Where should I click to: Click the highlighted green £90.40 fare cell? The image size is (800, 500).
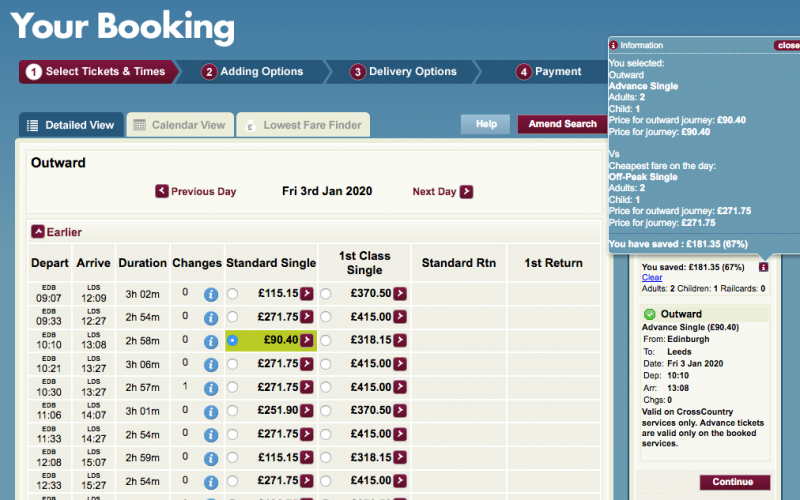click(270, 340)
